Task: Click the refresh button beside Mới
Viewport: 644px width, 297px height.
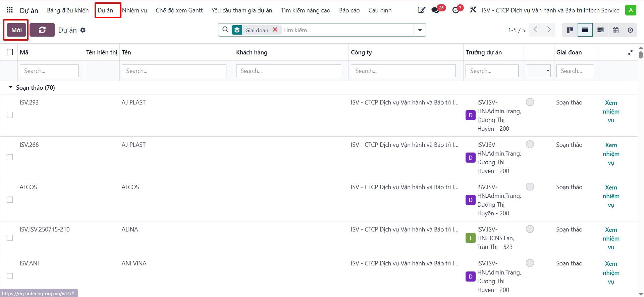Action: 42,30
